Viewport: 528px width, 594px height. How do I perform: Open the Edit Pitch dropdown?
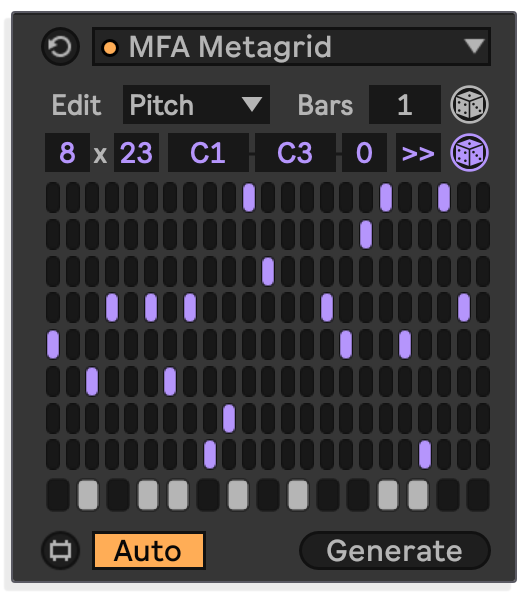196,105
